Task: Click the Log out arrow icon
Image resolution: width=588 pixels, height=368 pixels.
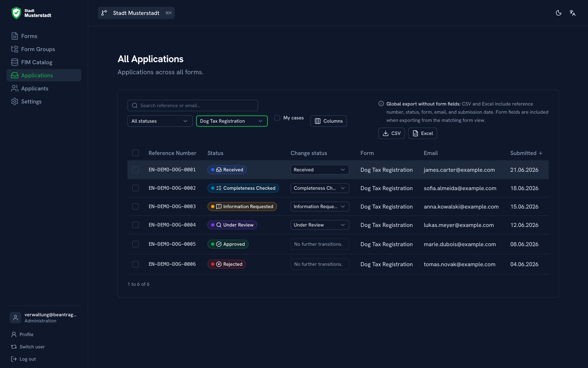Action: 14,359
